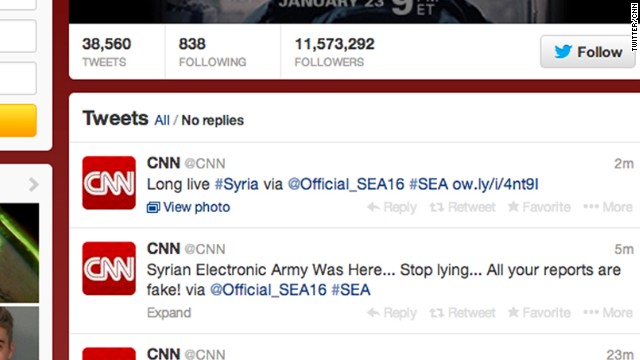Switch tweets filter to All

point(162,120)
